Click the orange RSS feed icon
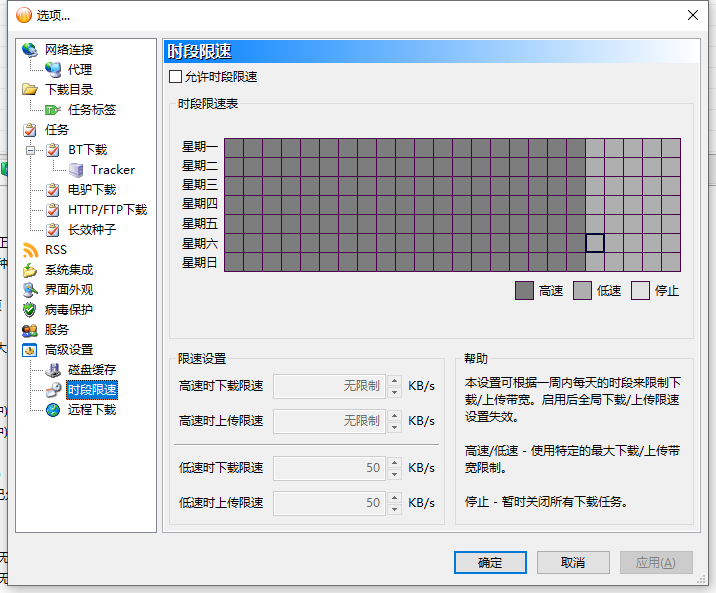This screenshot has height=593, width=716. pos(30,250)
